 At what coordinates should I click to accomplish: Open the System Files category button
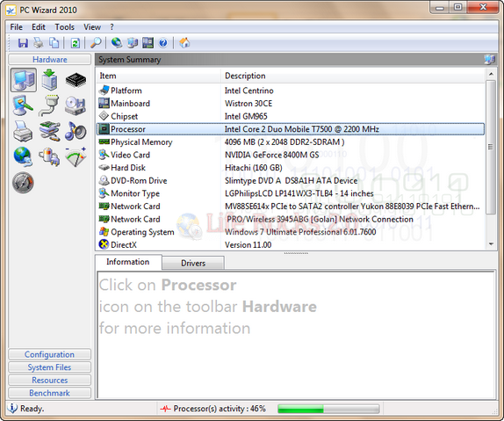(x=49, y=367)
